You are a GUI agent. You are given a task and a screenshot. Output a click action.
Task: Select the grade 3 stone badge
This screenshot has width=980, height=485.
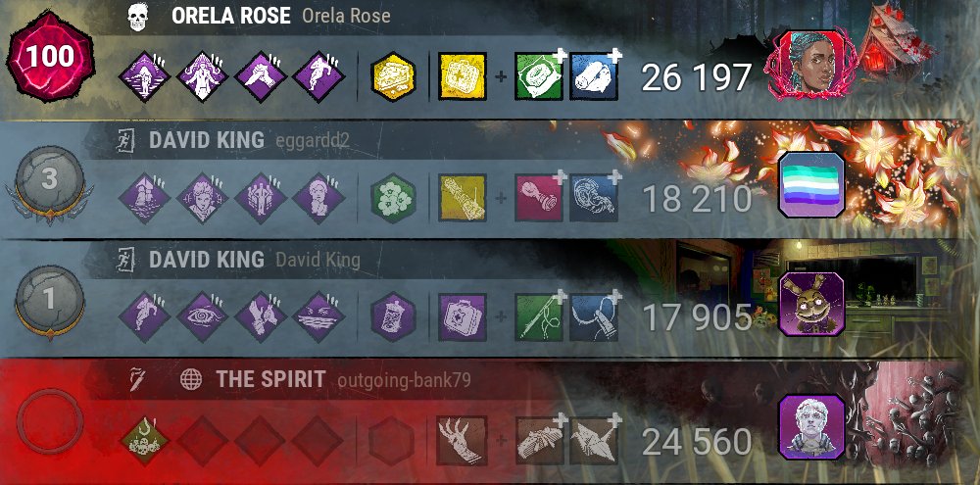click(x=49, y=181)
